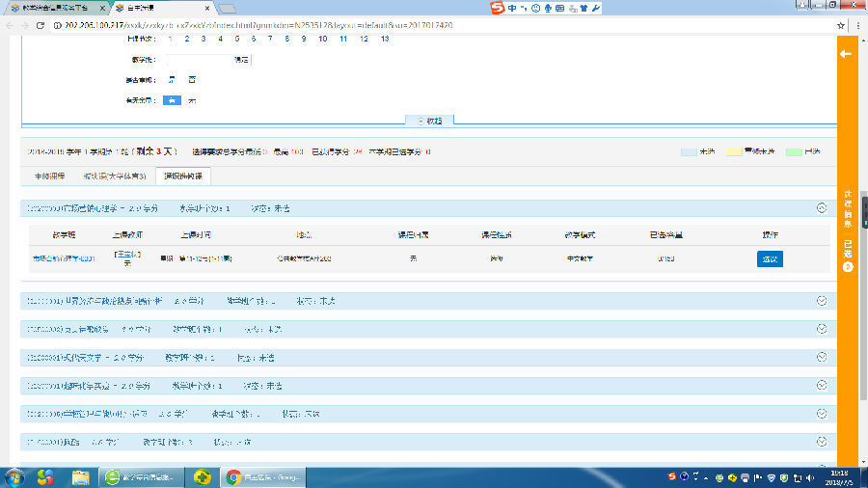868x488 pixels.
Task: Click the white arrow on the orange sidebar
Action: pos(846,54)
